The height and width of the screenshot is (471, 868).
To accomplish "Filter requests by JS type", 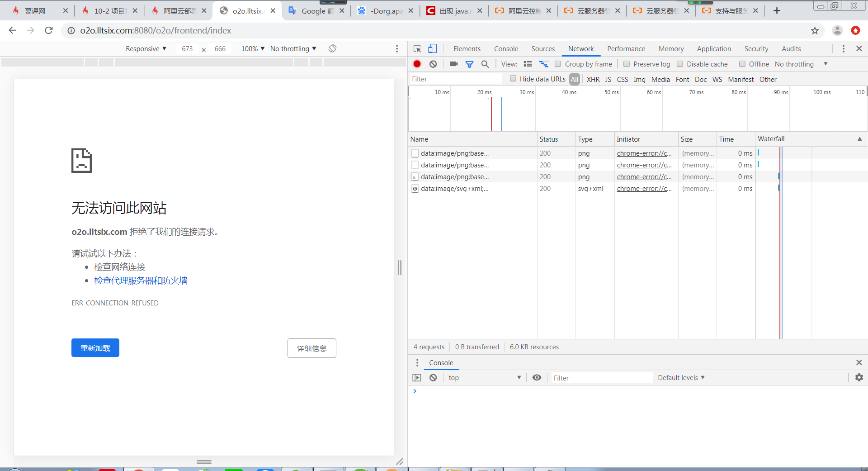I will click(x=609, y=80).
